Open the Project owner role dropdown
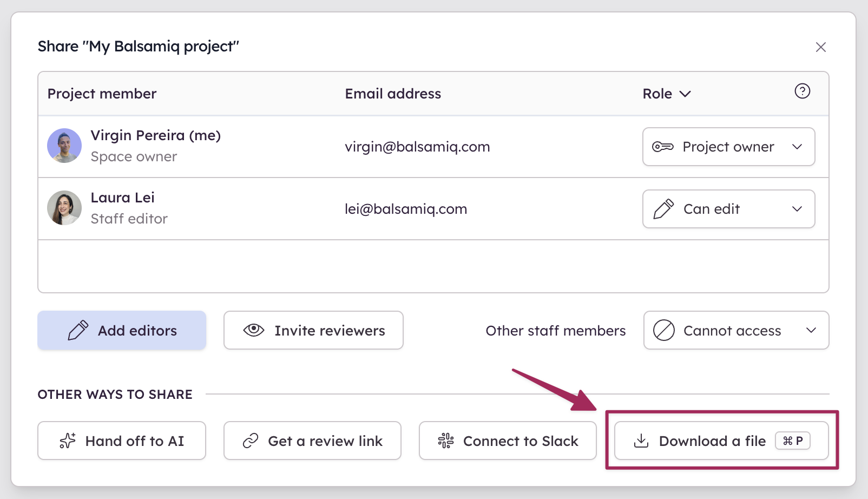 (x=728, y=147)
